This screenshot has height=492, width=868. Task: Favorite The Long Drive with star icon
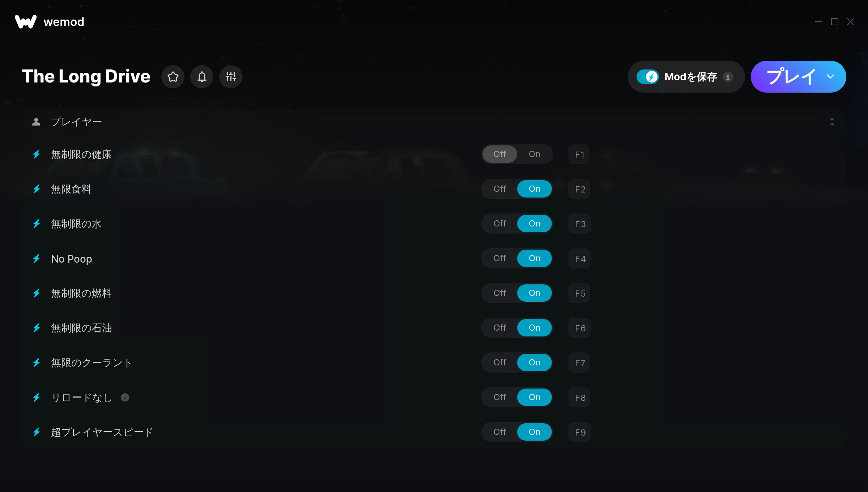(x=173, y=77)
